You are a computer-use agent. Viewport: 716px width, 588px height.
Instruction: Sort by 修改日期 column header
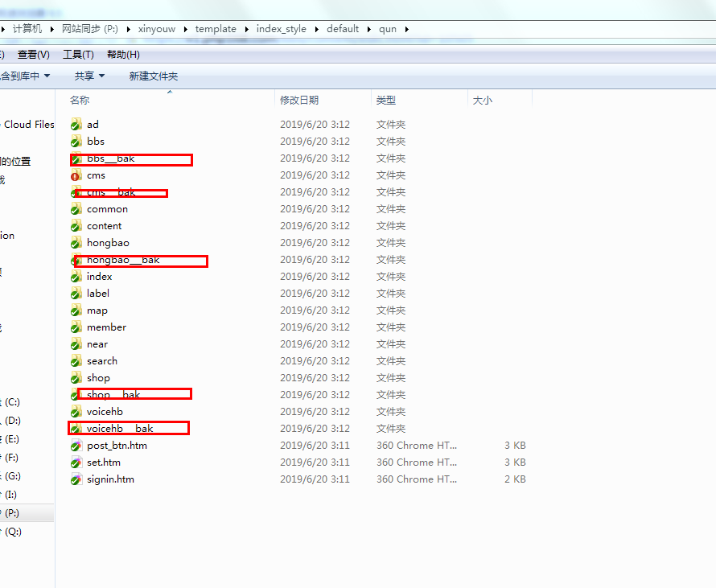(299, 101)
